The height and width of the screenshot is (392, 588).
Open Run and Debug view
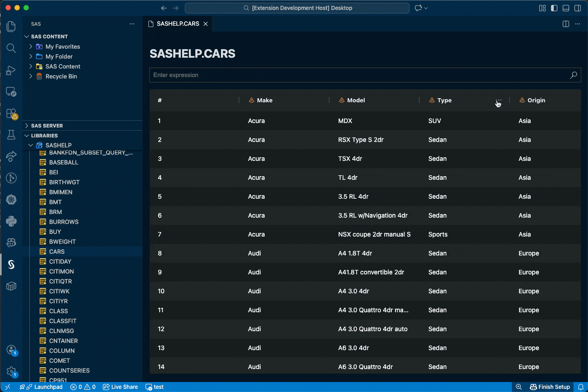tap(11, 70)
